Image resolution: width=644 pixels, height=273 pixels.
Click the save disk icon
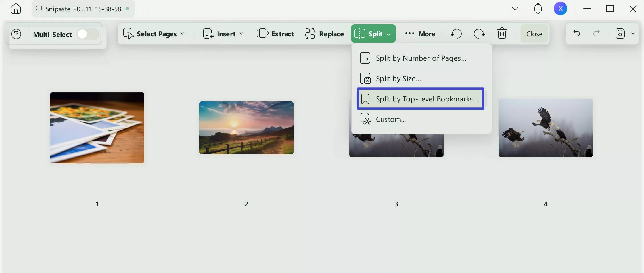tap(620, 33)
